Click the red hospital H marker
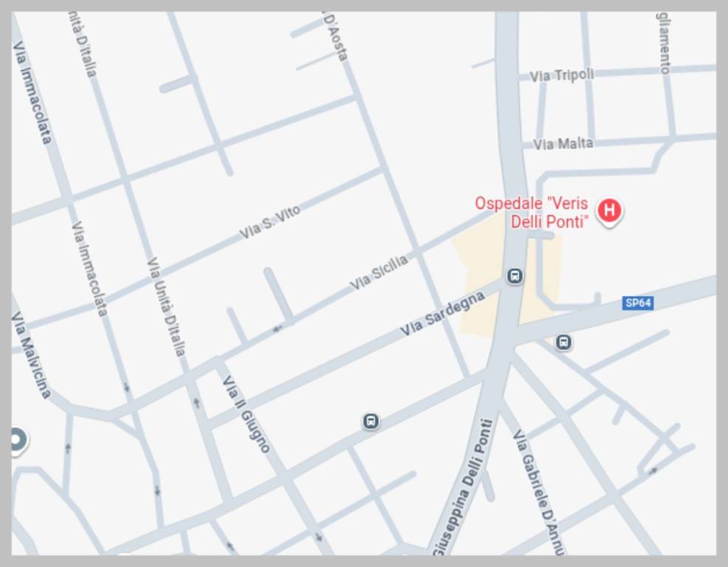This screenshot has width=728, height=567. point(610,210)
